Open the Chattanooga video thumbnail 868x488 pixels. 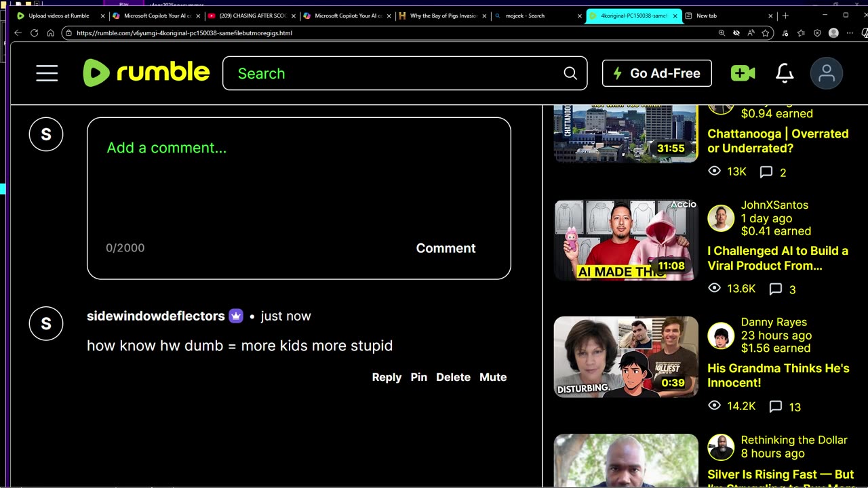(626, 134)
